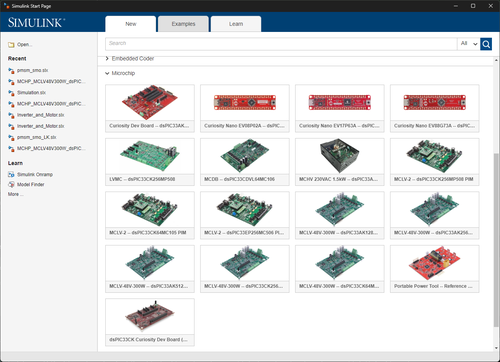Click the Simulation.slx model file icon

click(x=11, y=93)
